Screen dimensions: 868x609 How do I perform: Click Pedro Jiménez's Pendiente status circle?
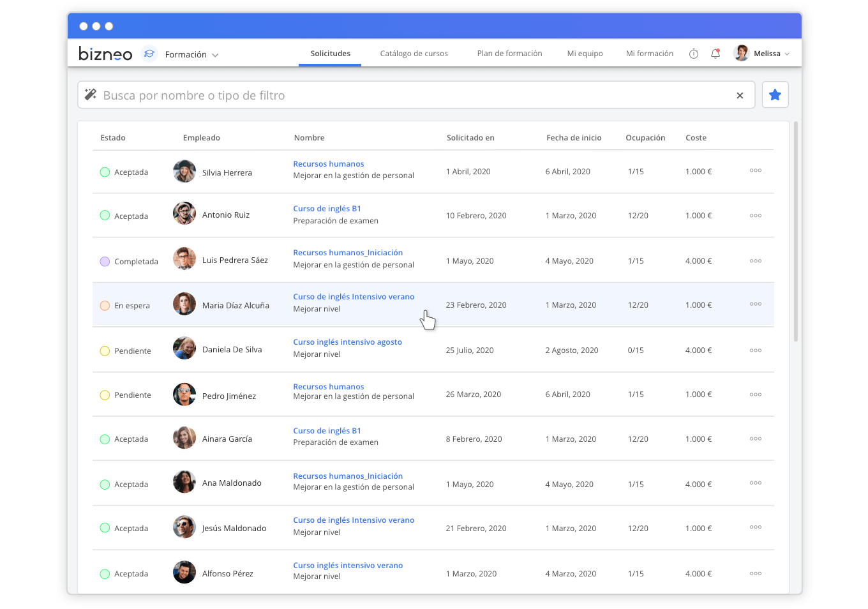(105, 395)
